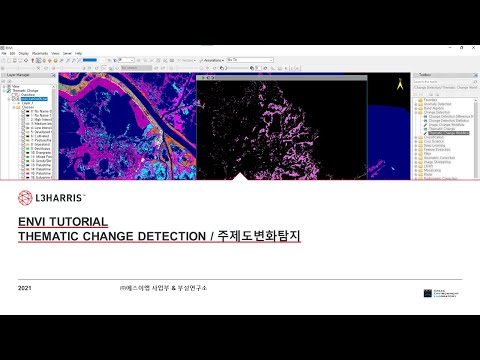Close the Layer Manager panel
480x360 pixels.
click(53, 75)
